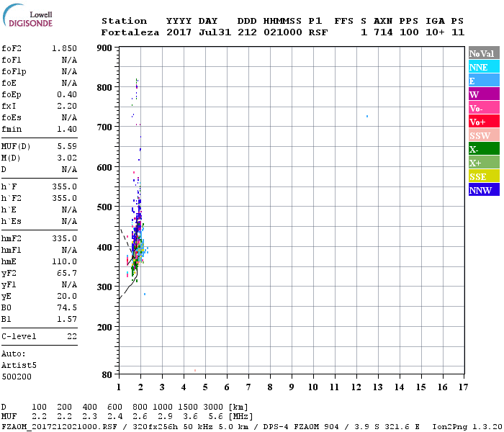The height and width of the screenshot is (432, 504).
Task: Select the NoVal gray legend swatch
Action: tap(484, 53)
